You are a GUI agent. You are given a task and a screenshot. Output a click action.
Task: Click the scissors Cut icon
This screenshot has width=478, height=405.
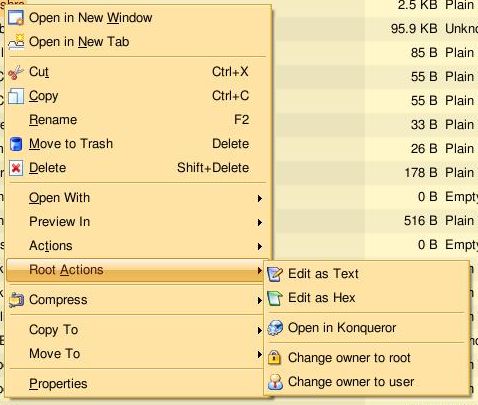click(x=16, y=72)
